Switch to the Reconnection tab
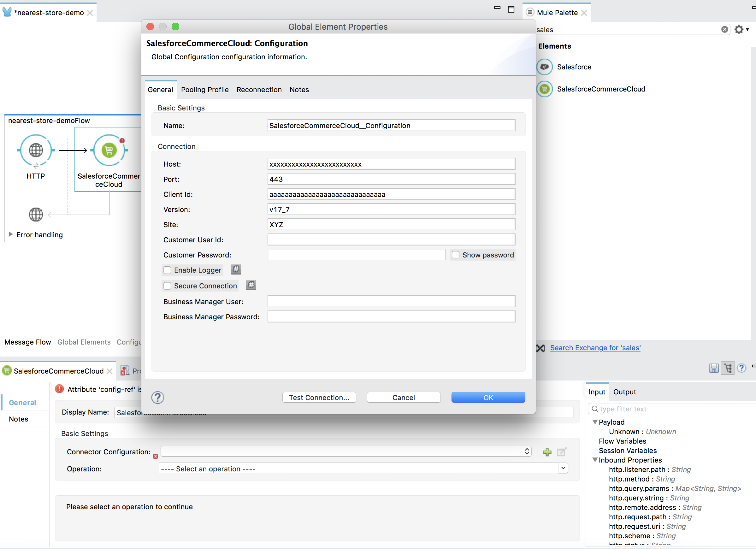 tap(259, 90)
